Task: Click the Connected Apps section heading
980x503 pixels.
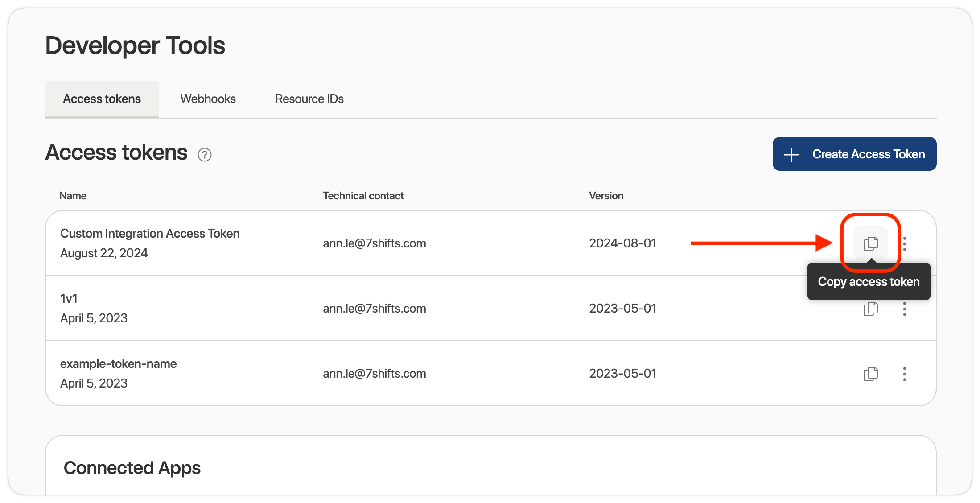Action: (x=132, y=468)
